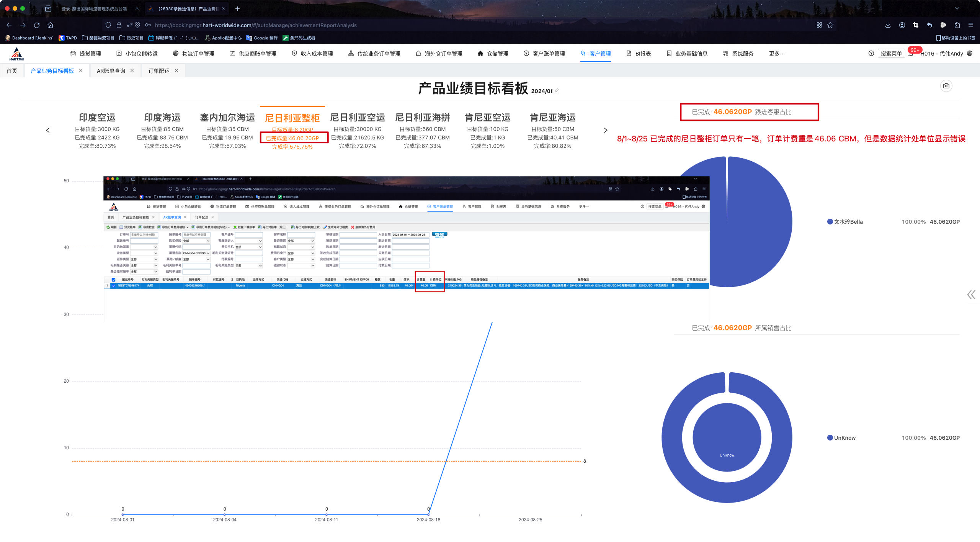
Task: Bookmark page with star icon
Action: coord(830,25)
